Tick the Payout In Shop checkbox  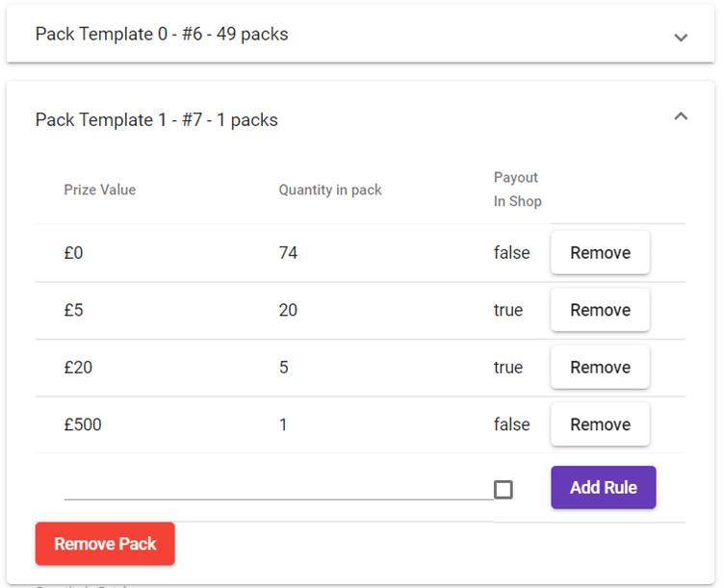[503, 489]
